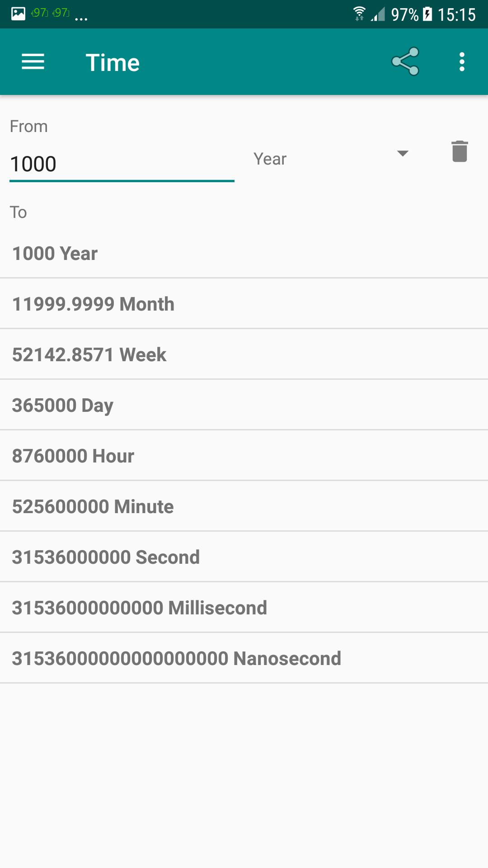Select the 11999.9999 Month result
Image resolution: width=488 pixels, height=868 pixels.
pyautogui.click(x=244, y=304)
